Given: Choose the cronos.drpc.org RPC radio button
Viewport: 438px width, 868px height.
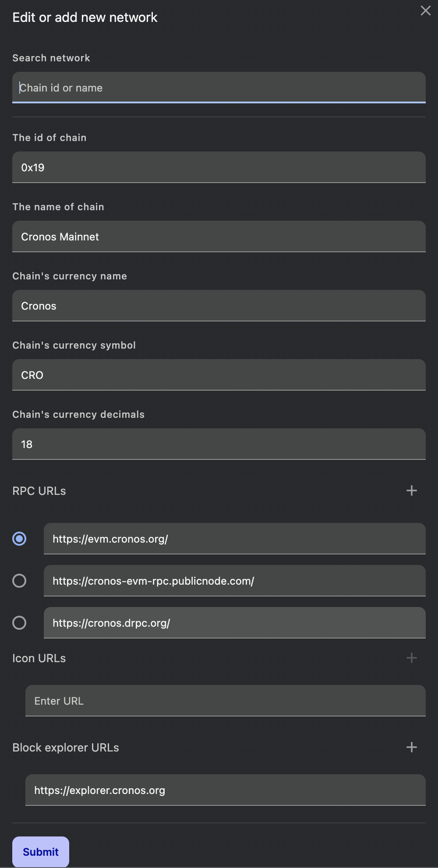Looking at the screenshot, I should coord(19,623).
